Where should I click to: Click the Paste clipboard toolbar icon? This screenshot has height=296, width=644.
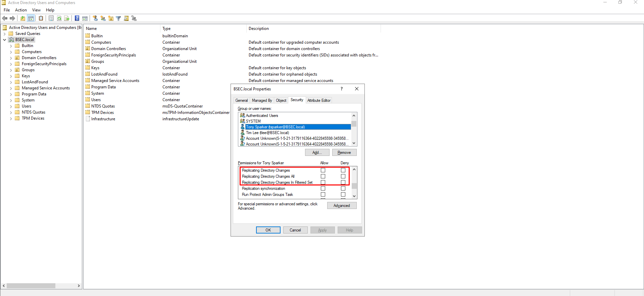point(41,18)
